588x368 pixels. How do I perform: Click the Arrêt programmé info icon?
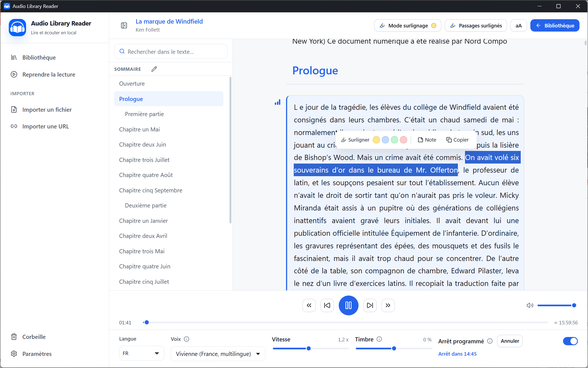[x=490, y=341]
